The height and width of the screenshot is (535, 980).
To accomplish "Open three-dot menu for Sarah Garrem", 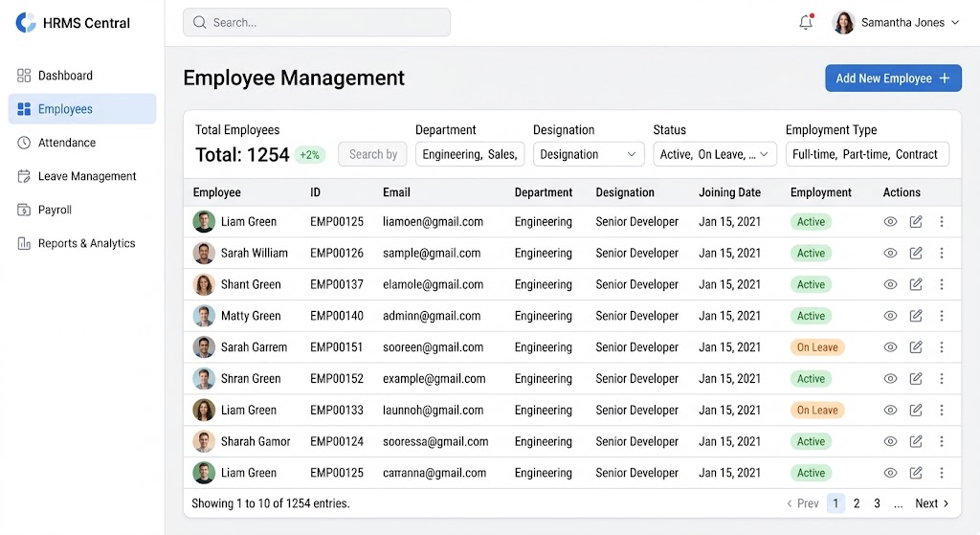I will click(942, 346).
